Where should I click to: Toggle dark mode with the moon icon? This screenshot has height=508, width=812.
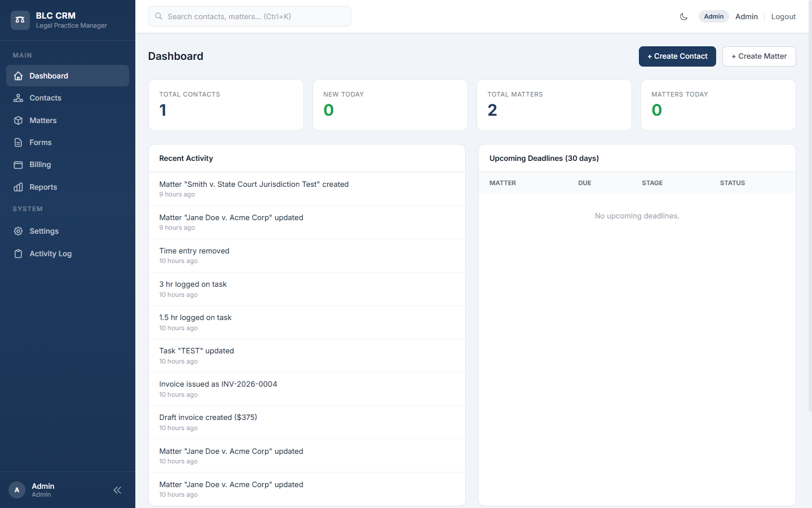pyautogui.click(x=684, y=16)
